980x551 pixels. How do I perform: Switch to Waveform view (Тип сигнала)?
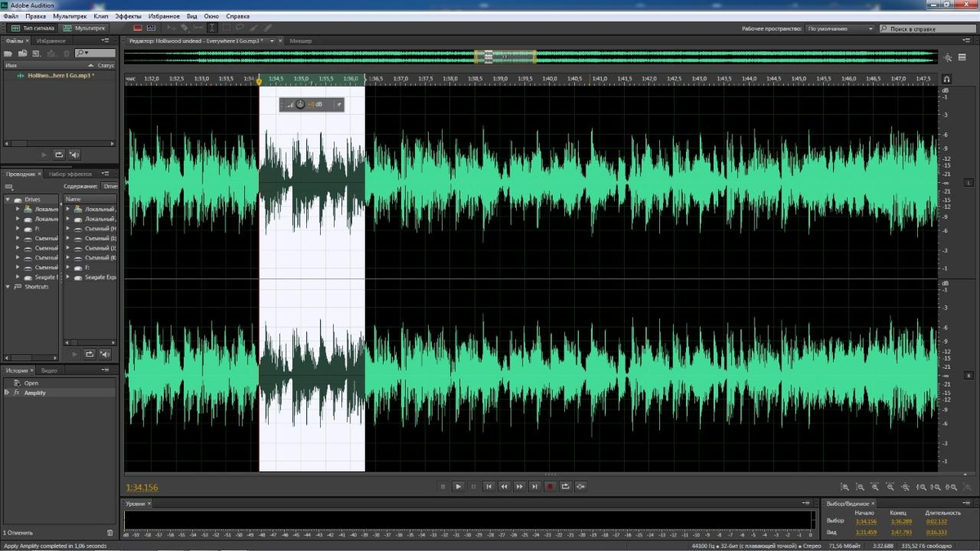pyautogui.click(x=33, y=28)
